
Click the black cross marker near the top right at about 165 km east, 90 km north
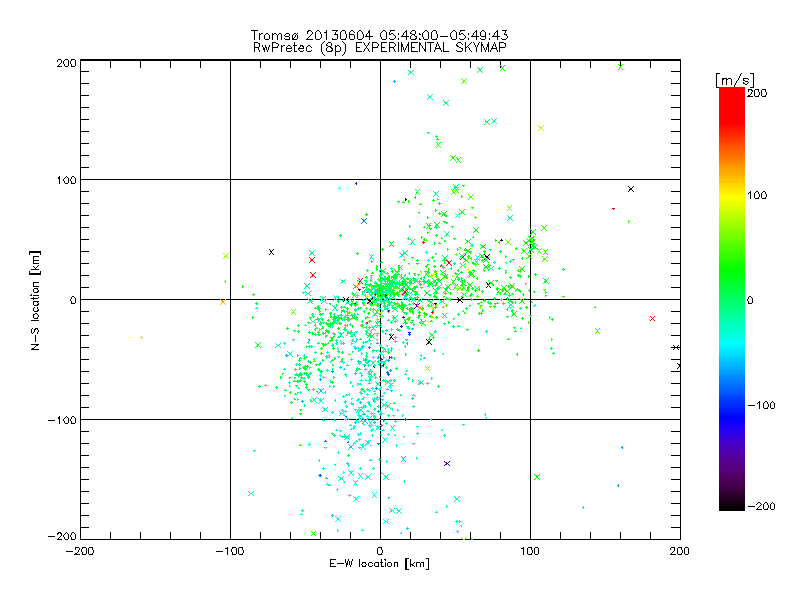pos(631,189)
